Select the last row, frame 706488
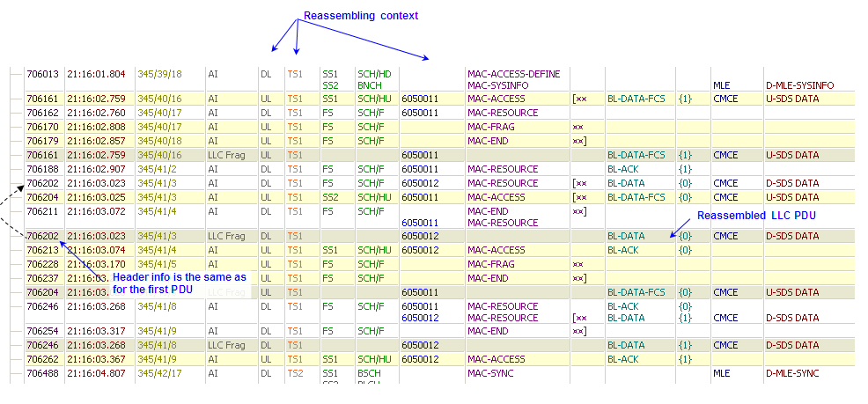 (x=42, y=373)
